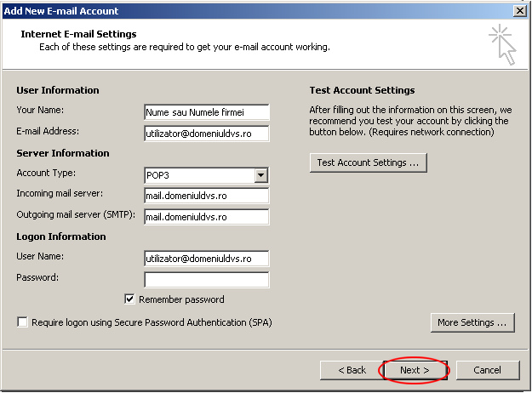Click the "Server Information" heading
532x393 pixels.
63,153
